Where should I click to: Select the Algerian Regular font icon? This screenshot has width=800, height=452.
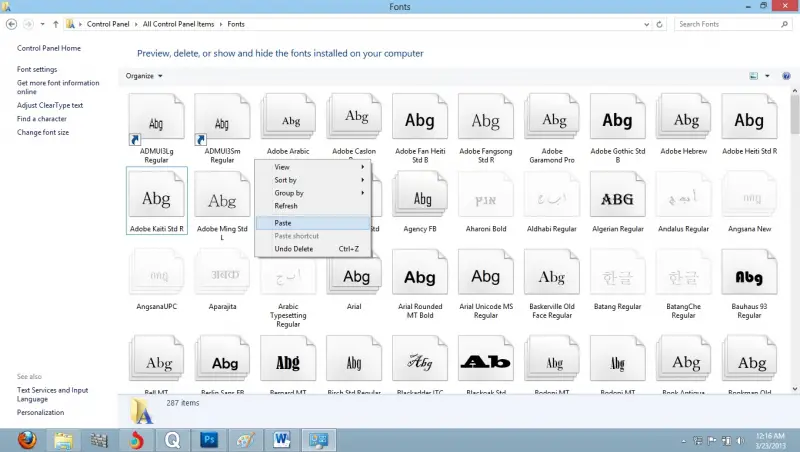click(617, 195)
